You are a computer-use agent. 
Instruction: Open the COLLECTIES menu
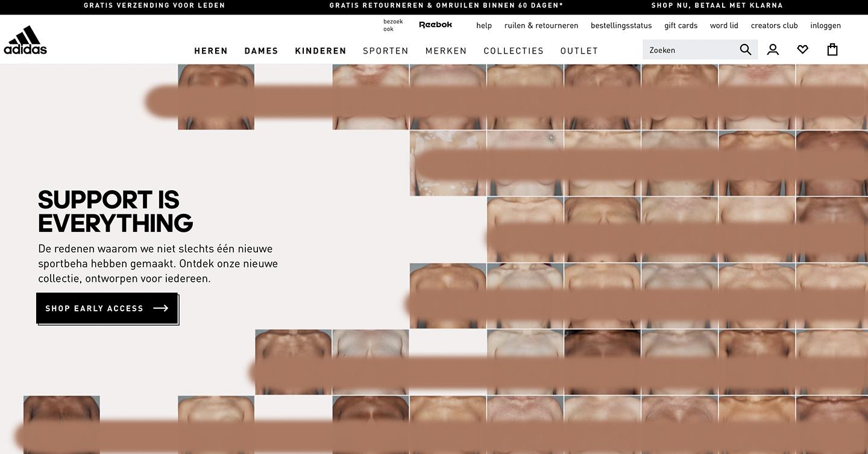(514, 51)
